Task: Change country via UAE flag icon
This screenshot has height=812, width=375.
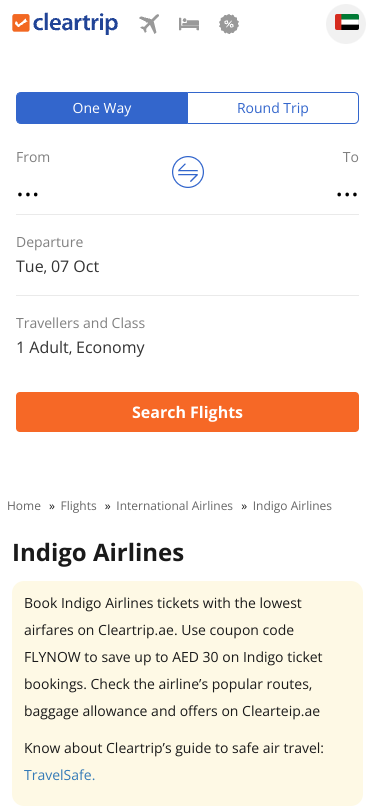Action: pyautogui.click(x=347, y=23)
